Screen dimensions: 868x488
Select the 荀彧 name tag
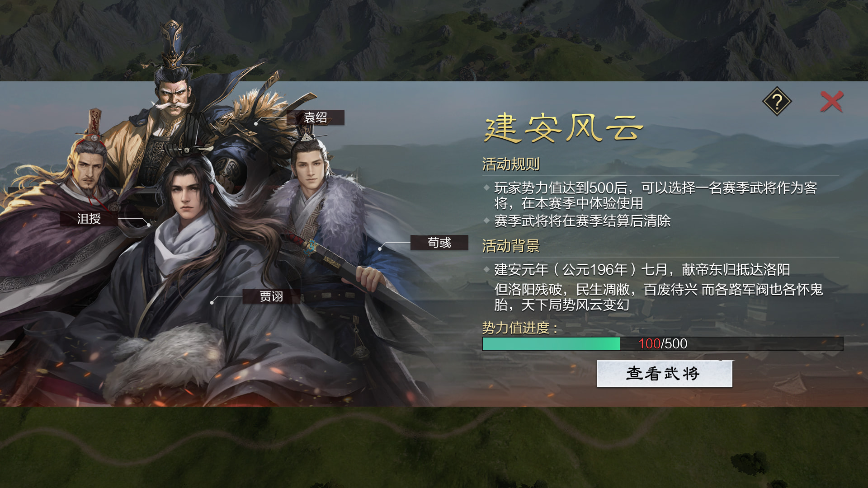pyautogui.click(x=439, y=243)
